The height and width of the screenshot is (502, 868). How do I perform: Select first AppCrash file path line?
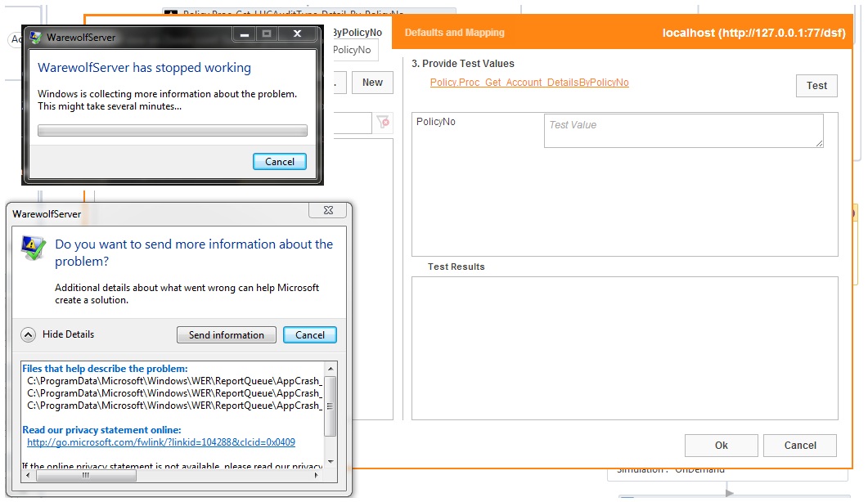pyautogui.click(x=174, y=381)
